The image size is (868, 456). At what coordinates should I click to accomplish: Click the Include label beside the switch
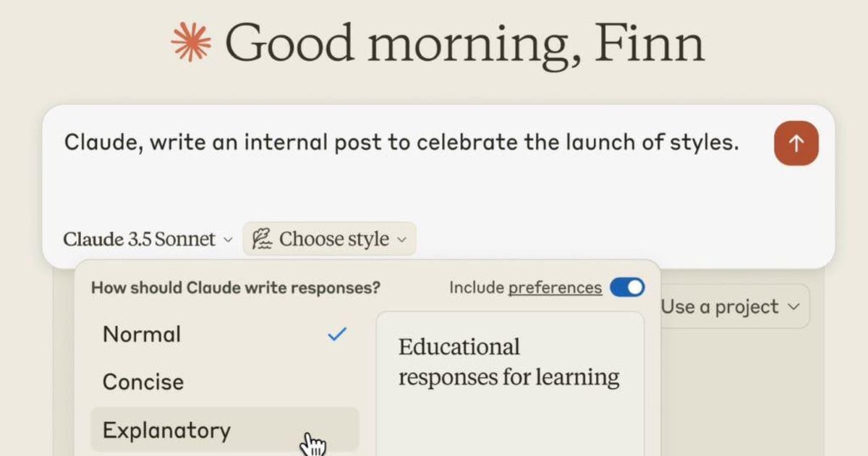click(477, 288)
